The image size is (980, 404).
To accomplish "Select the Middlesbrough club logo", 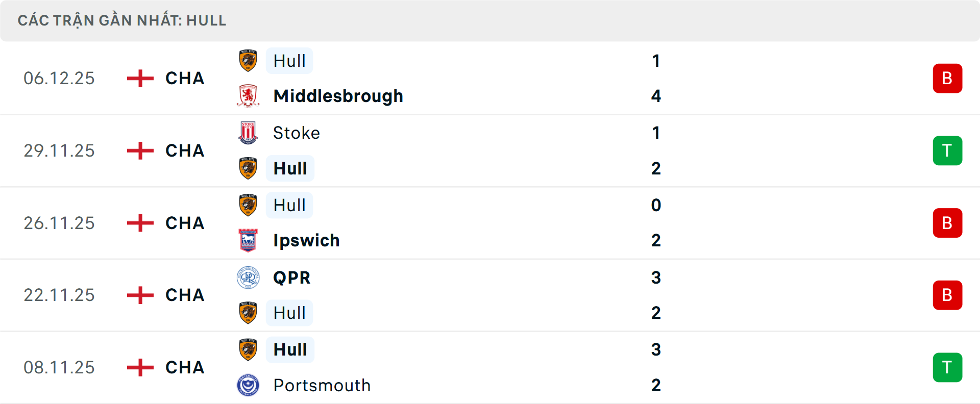I will 249,95.
